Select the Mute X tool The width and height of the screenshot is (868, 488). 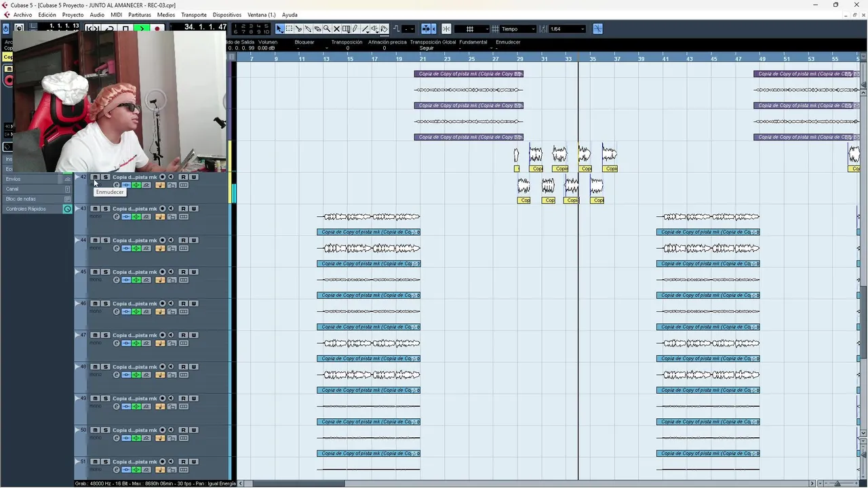pyautogui.click(x=336, y=29)
